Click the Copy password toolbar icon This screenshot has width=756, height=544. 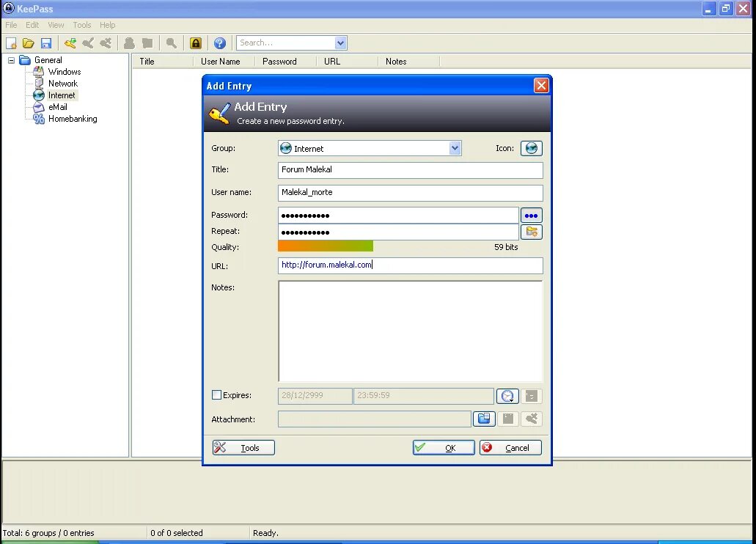[x=147, y=43]
